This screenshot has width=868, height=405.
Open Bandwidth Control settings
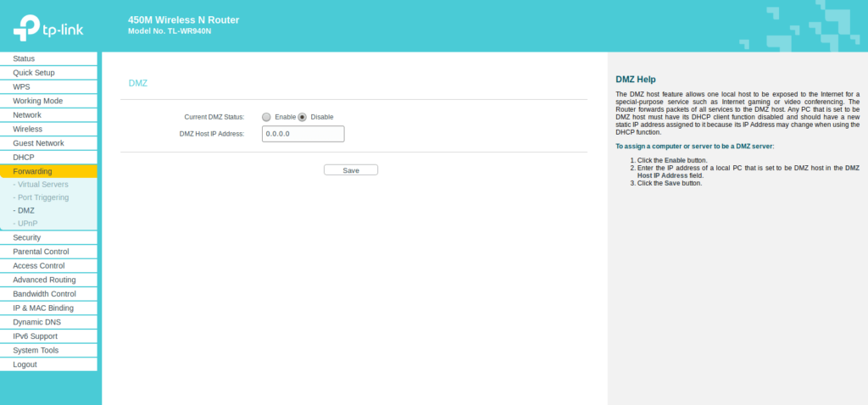(x=44, y=294)
